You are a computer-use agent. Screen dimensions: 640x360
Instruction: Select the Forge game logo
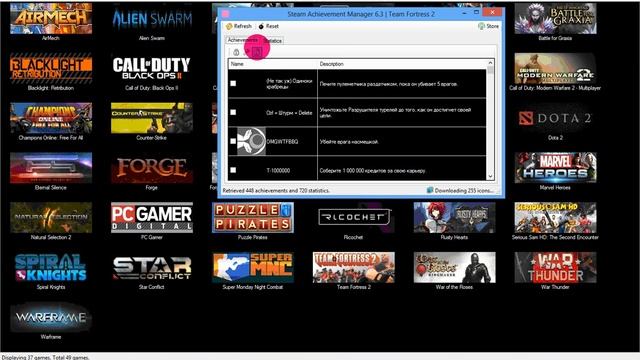click(152, 168)
